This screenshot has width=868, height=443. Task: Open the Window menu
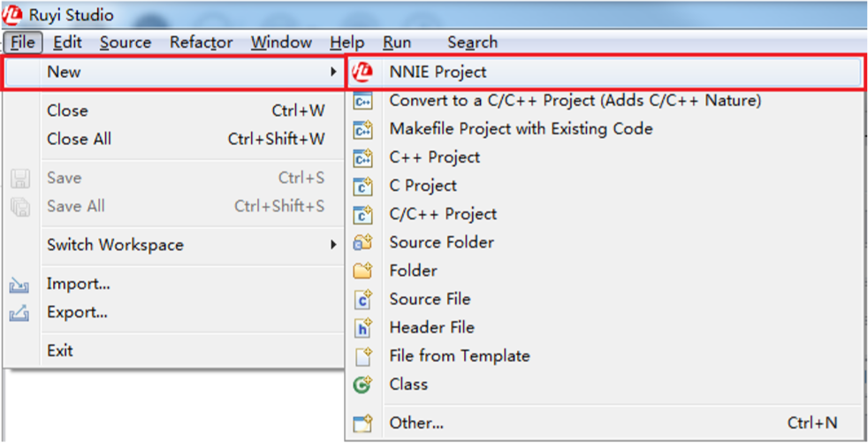[x=281, y=42]
